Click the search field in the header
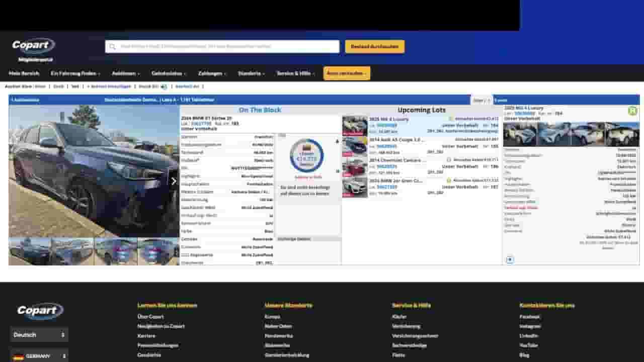This screenshot has width=644, height=362. tap(222, 47)
